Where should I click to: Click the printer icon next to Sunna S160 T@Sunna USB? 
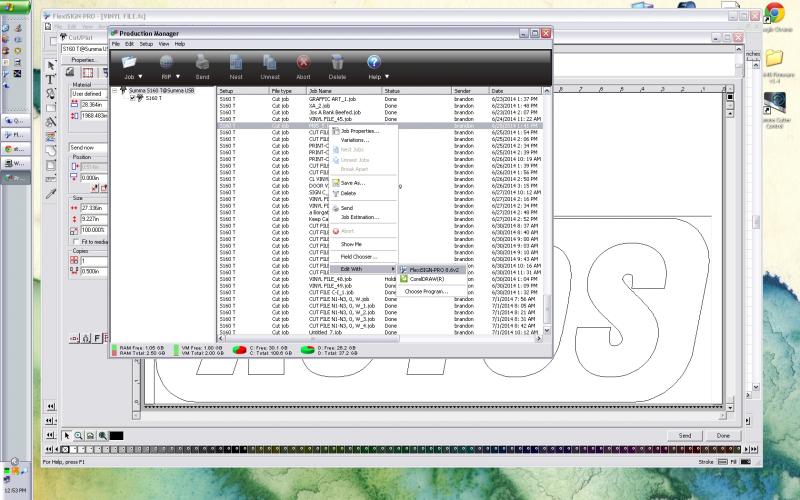(x=123, y=90)
